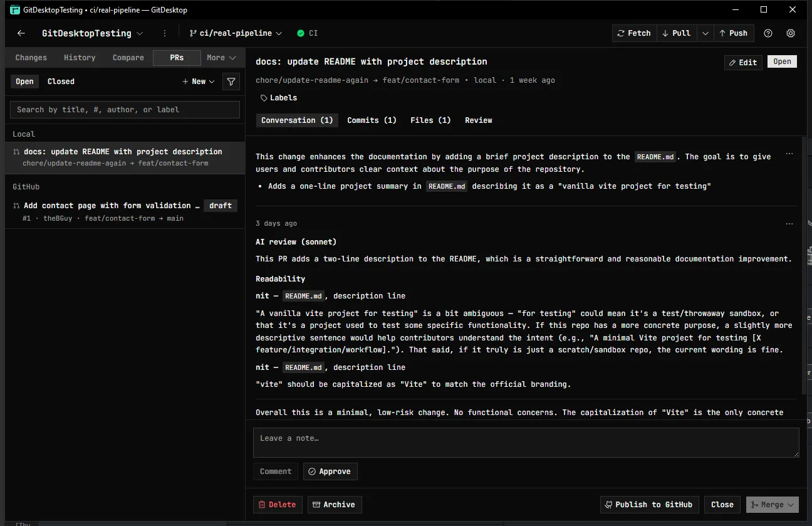Switch to the History tab

click(80, 58)
